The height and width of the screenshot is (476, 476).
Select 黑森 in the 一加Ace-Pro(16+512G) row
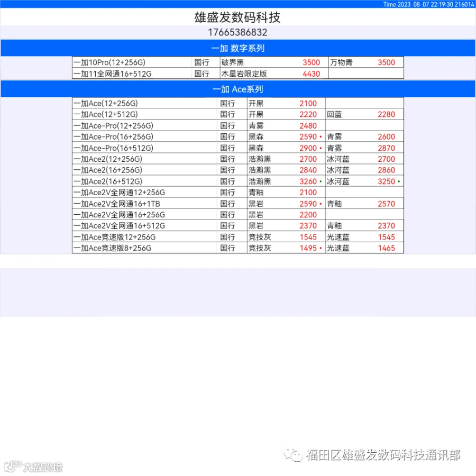tap(256, 148)
